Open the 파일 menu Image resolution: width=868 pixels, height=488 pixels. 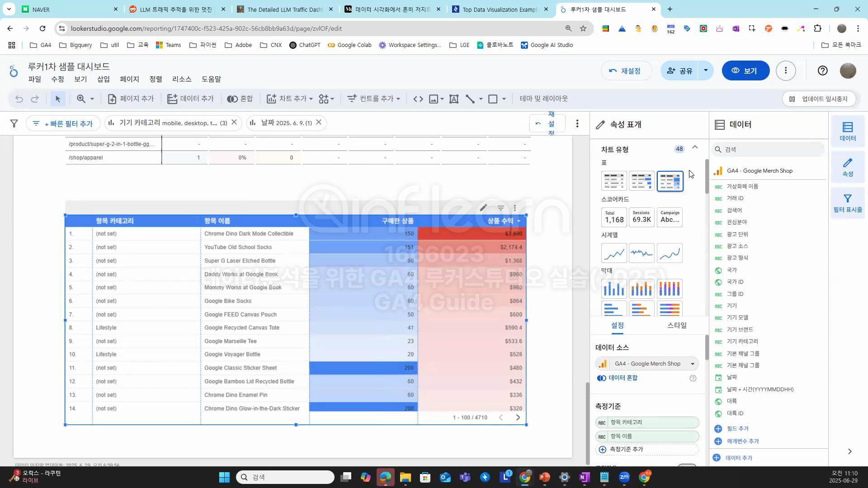point(35,79)
